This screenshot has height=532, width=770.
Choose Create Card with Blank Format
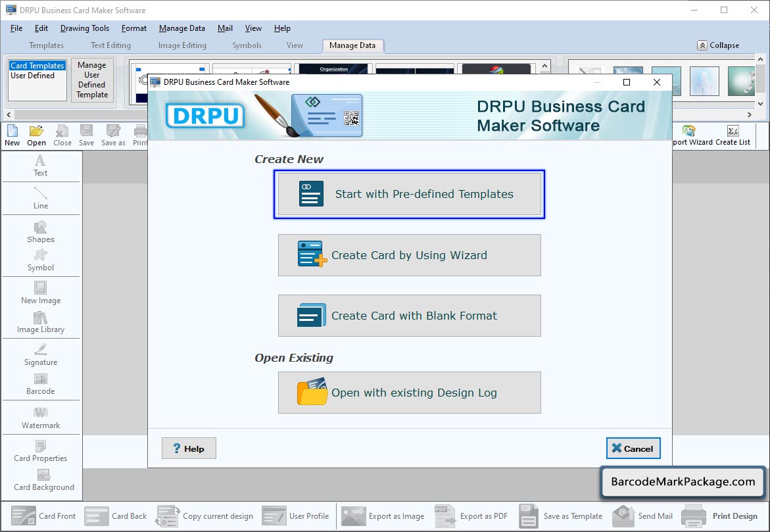[x=409, y=316]
